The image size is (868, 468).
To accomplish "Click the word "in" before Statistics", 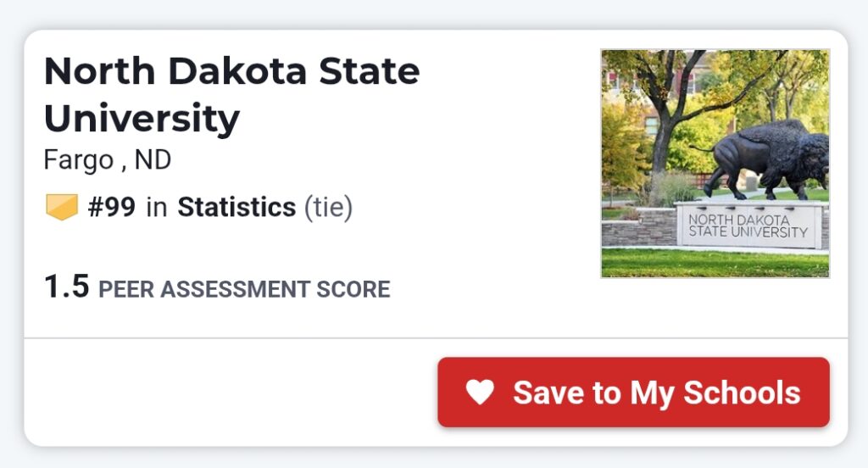I will point(156,208).
